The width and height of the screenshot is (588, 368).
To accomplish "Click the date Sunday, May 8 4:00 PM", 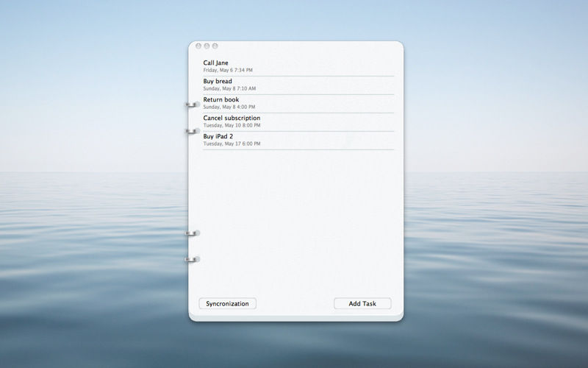I will pos(229,107).
